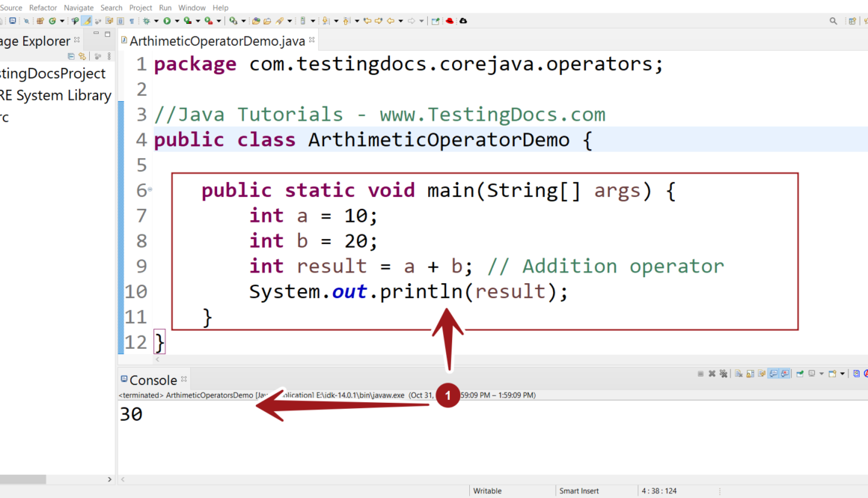
Task: Click the Debug bug icon in toolbar
Action: [147, 21]
